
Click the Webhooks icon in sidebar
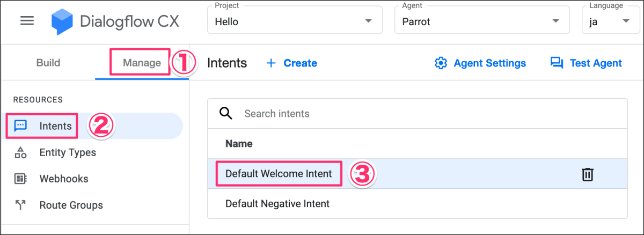coord(20,179)
